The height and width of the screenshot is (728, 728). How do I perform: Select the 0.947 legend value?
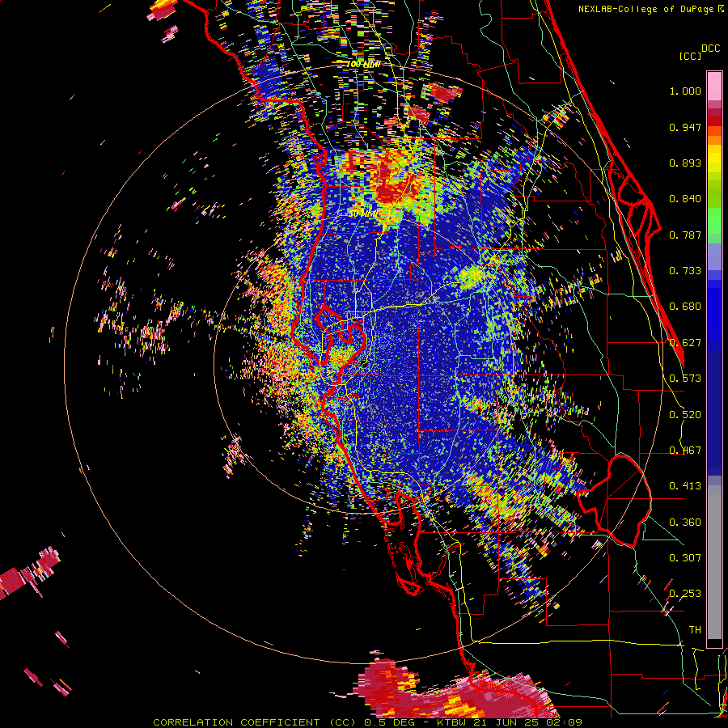[x=685, y=127]
